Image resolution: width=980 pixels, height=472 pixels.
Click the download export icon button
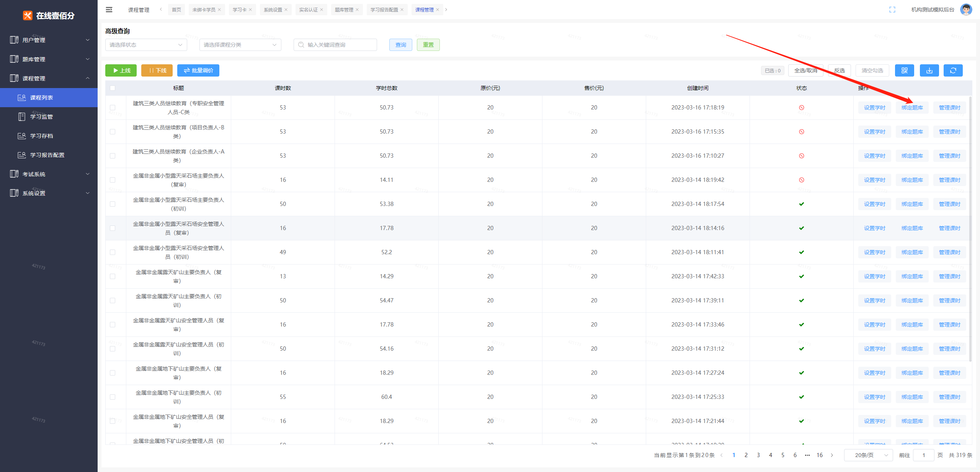click(x=929, y=70)
